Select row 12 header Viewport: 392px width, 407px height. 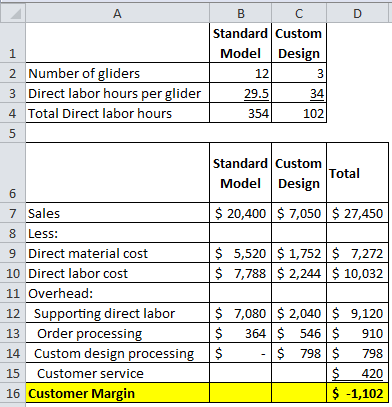point(13,313)
